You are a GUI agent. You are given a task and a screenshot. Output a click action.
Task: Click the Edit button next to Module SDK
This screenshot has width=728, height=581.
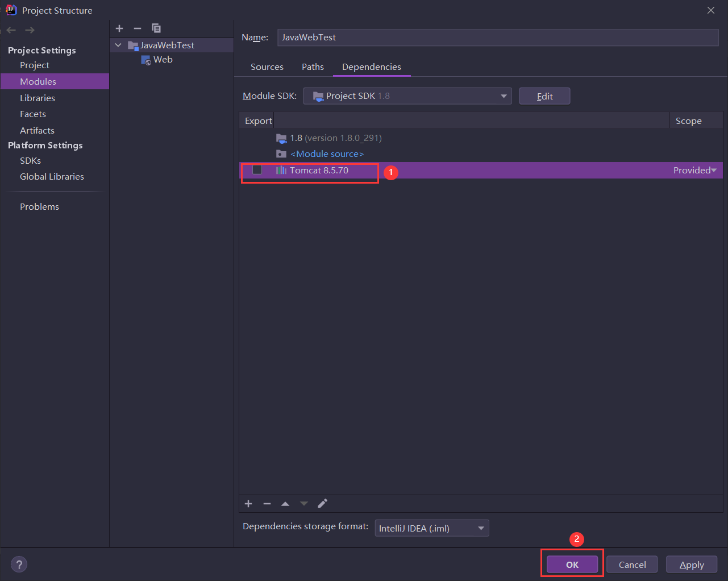tap(544, 96)
